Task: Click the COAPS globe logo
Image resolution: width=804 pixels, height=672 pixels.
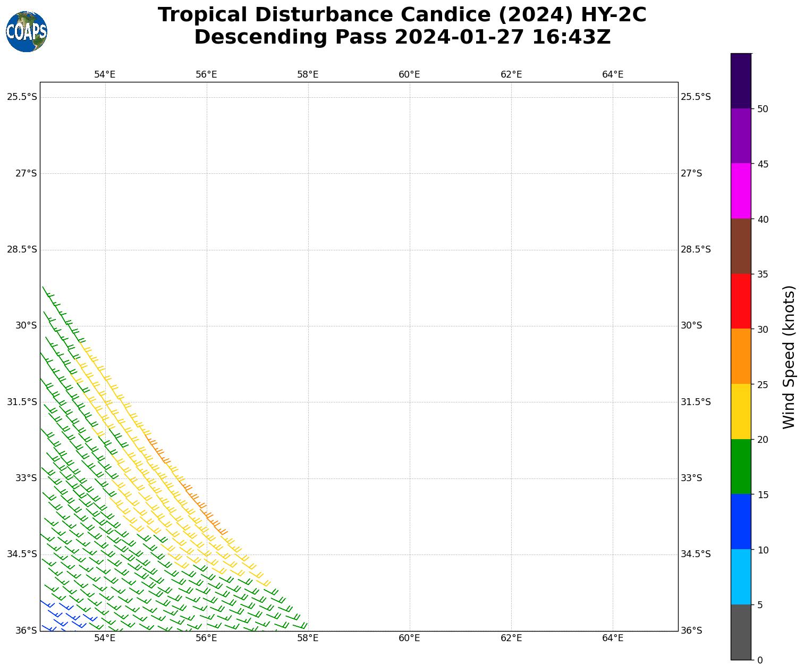Action: pyautogui.click(x=27, y=32)
